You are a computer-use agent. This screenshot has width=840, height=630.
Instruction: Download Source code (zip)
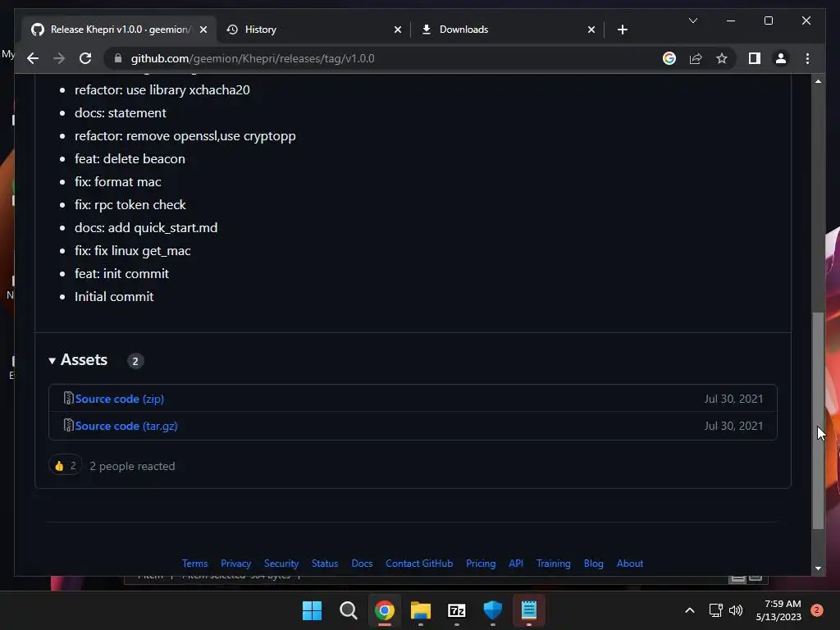[120, 399]
